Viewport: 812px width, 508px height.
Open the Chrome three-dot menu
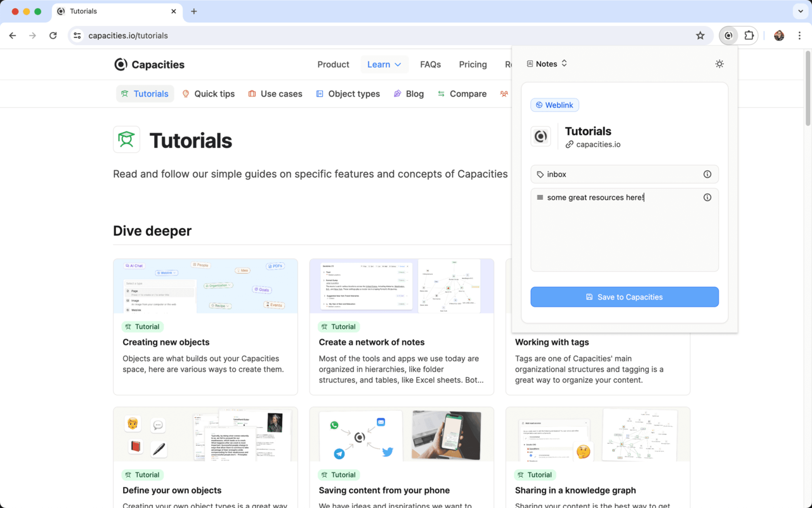[799, 36]
